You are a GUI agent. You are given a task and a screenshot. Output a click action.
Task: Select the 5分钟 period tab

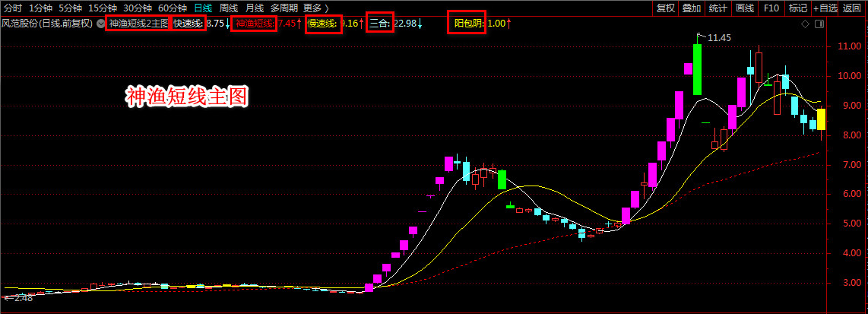coord(71,8)
